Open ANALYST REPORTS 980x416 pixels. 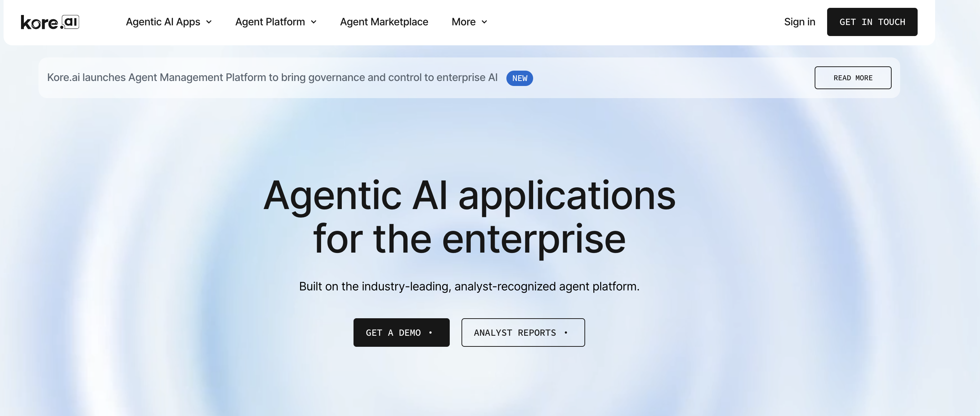pos(523,333)
